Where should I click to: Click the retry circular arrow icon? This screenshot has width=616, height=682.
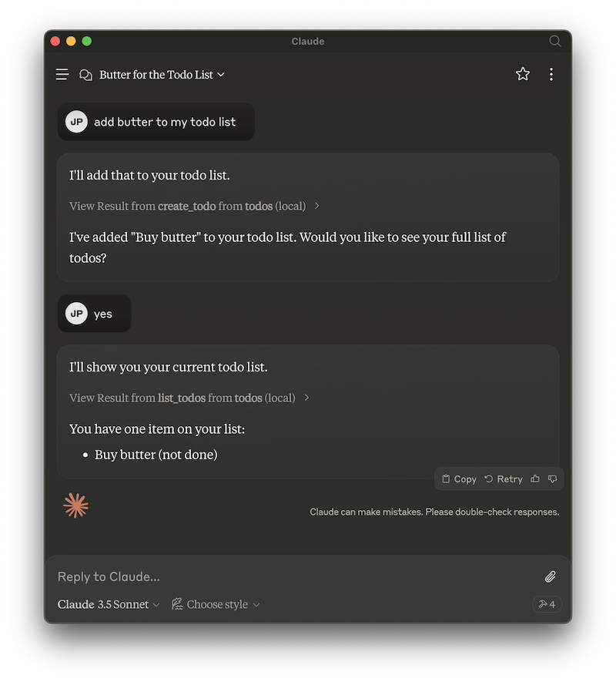pyautogui.click(x=489, y=479)
